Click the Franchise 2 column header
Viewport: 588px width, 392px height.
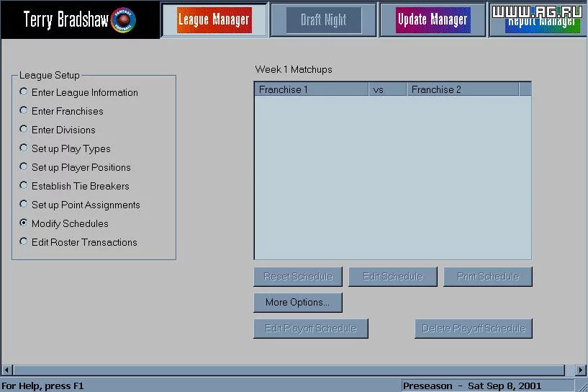tap(463, 89)
